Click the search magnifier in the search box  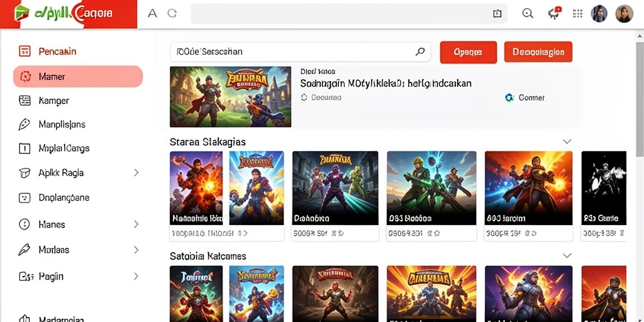419,52
